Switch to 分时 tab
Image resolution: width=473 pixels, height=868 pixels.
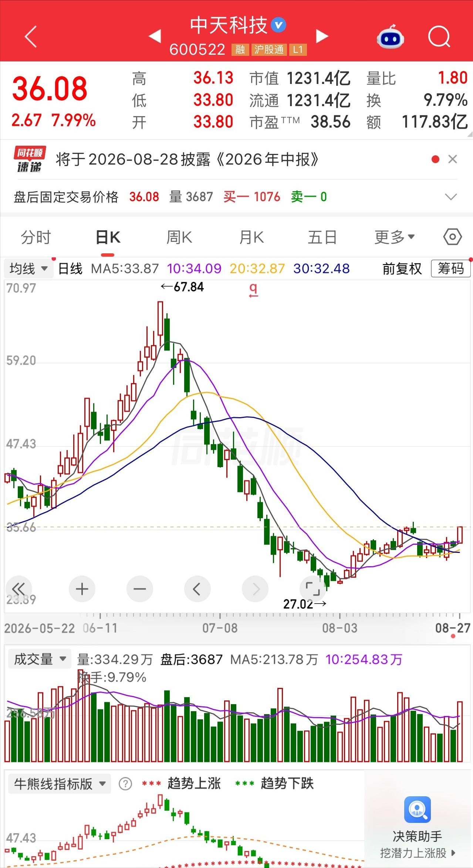36,237
